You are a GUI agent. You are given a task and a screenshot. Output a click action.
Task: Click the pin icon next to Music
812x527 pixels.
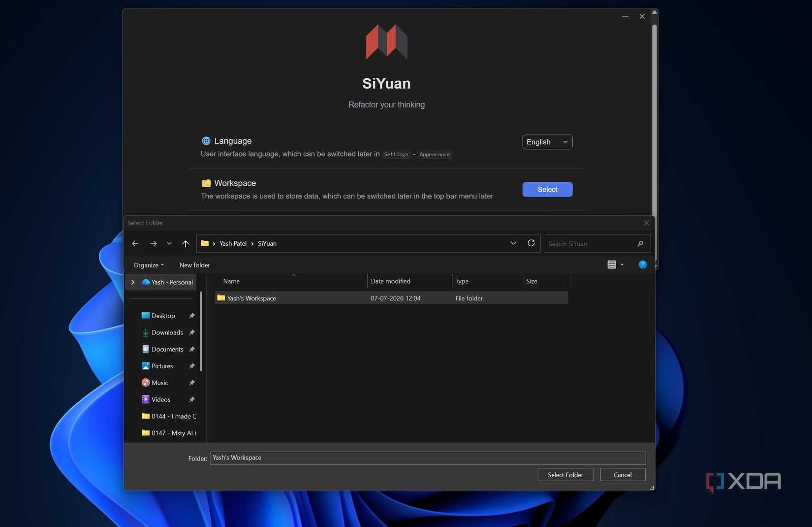(x=192, y=383)
